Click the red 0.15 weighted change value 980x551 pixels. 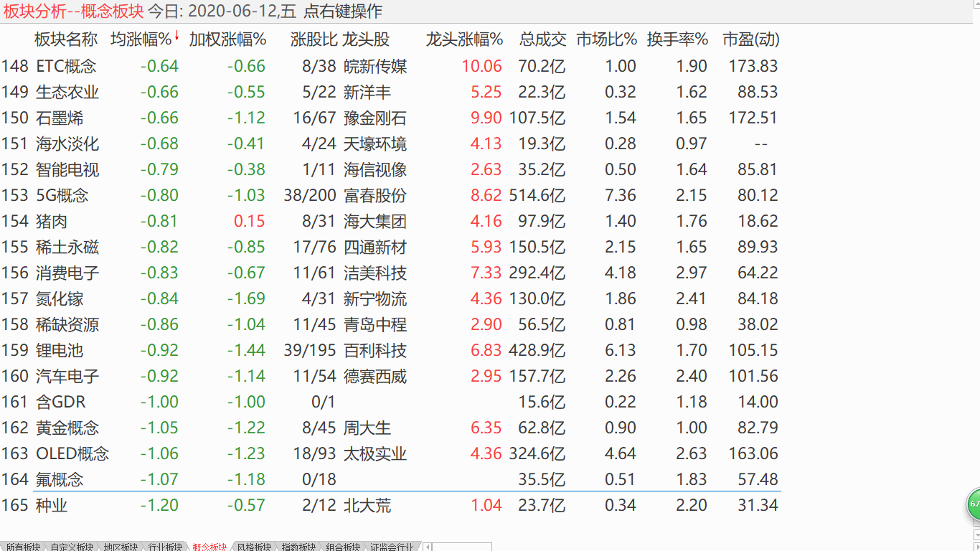click(250, 221)
